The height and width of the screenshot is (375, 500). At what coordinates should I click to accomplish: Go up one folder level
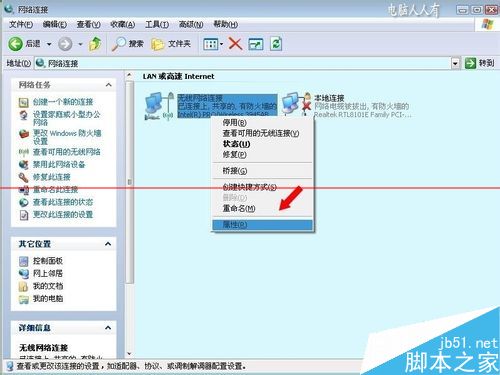pyautogui.click(x=95, y=44)
